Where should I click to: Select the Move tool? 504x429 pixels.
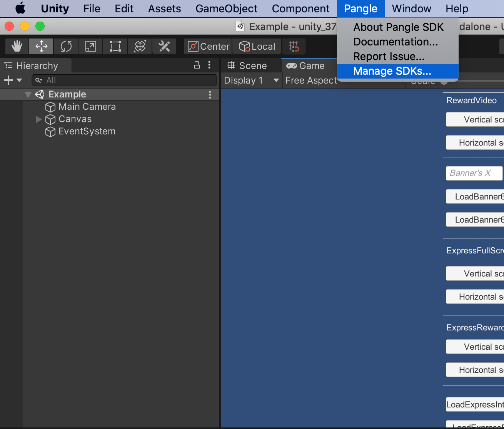(42, 47)
